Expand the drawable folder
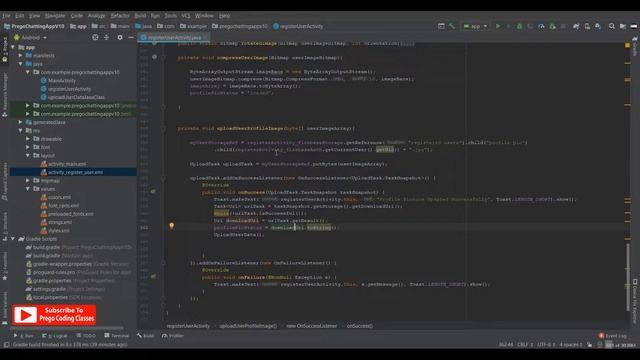The height and width of the screenshot is (360, 640). click(28, 139)
